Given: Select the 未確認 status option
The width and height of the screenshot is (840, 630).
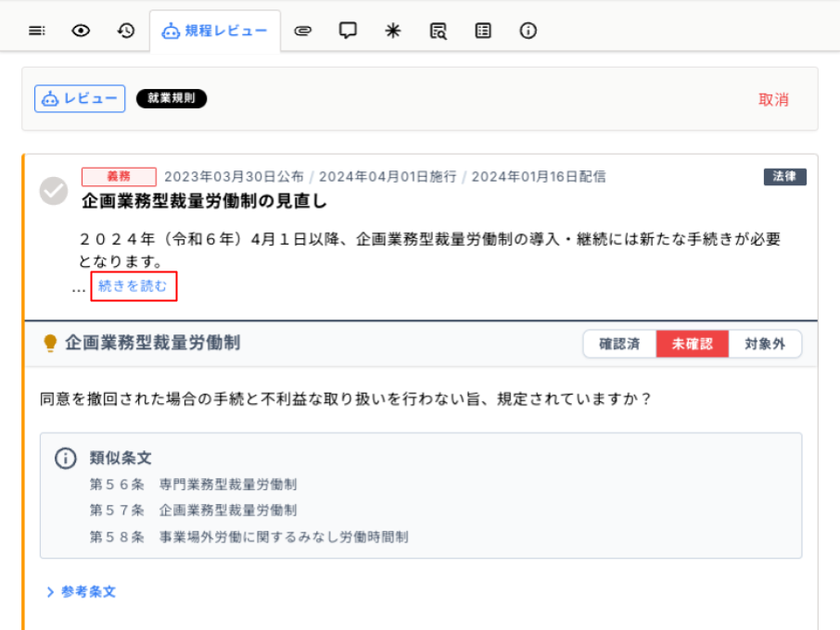Looking at the screenshot, I should pyautogui.click(x=693, y=344).
